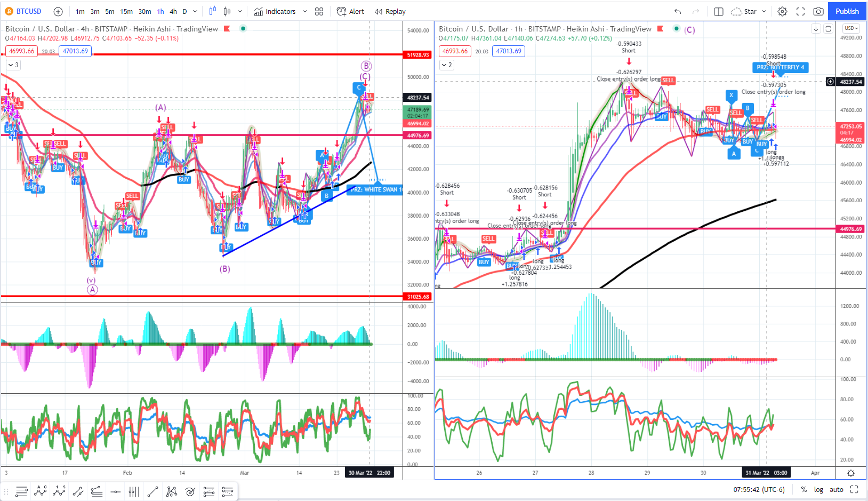This screenshot has width=868, height=501.
Task: Click the right chart buy price 47013.69
Action: pyautogui.click(x=509, y=51)
